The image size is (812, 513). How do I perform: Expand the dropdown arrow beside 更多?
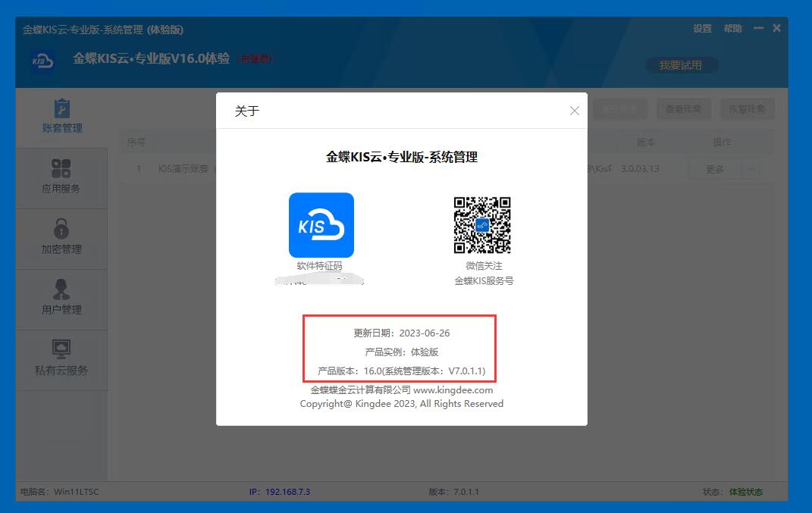[x=751, y=169]
